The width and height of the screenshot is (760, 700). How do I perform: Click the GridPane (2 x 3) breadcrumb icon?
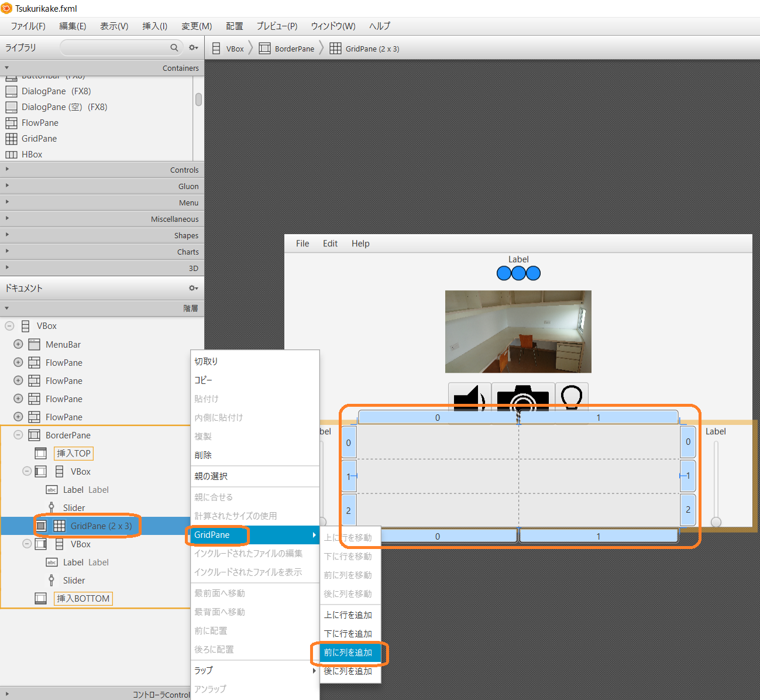(x=335, y=49)
